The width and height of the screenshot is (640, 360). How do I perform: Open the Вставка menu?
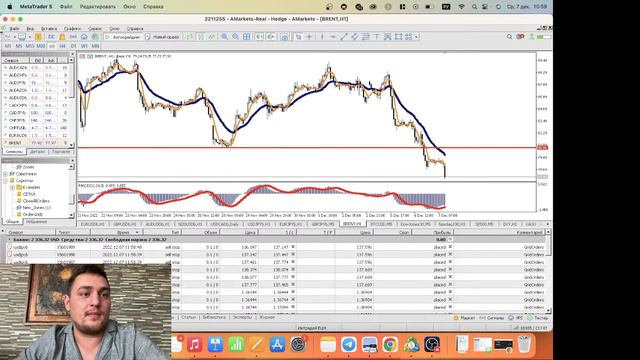pos(49,29)
